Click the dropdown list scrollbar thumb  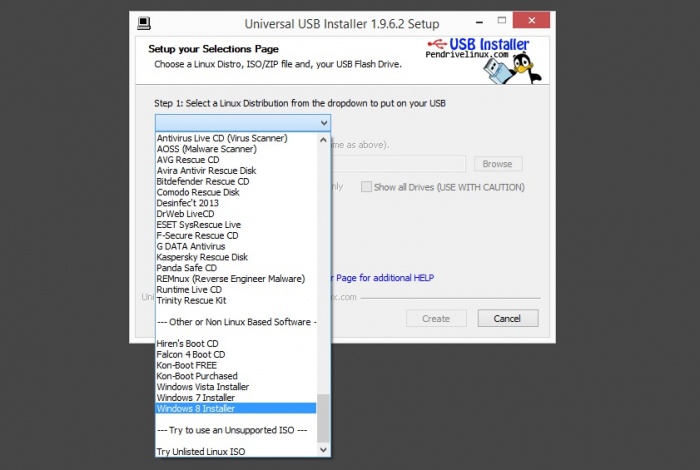pyautogui.click(x=323, y=418)
